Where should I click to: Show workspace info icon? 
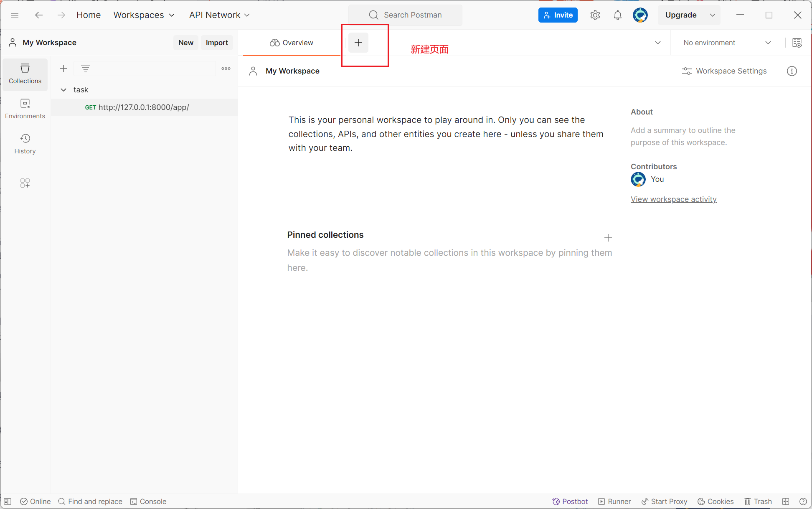[x=792, y=71]
